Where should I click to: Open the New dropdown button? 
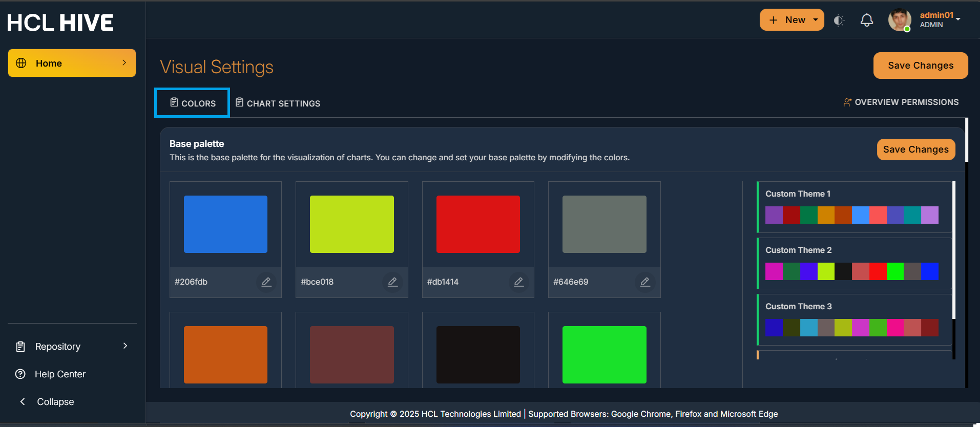tap(791, 20)
